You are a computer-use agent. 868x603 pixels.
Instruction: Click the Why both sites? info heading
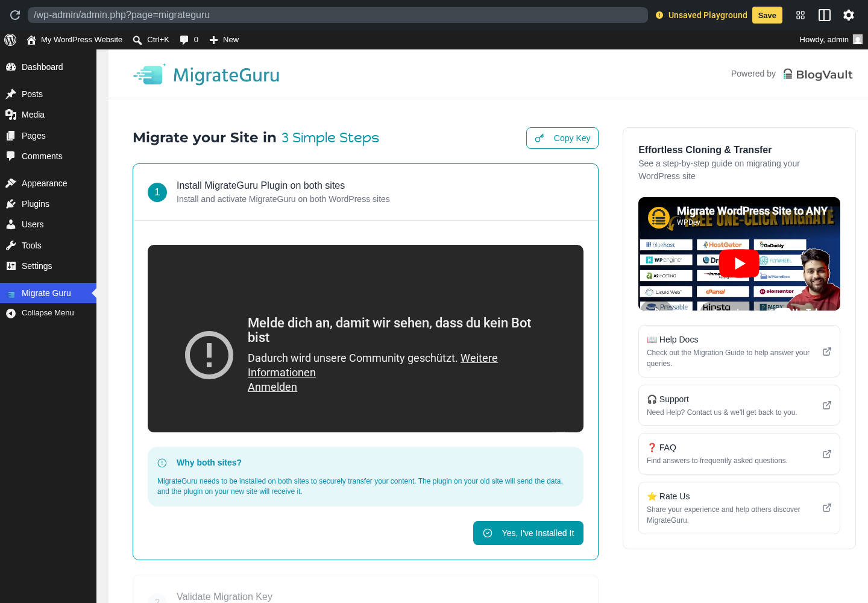209,463
